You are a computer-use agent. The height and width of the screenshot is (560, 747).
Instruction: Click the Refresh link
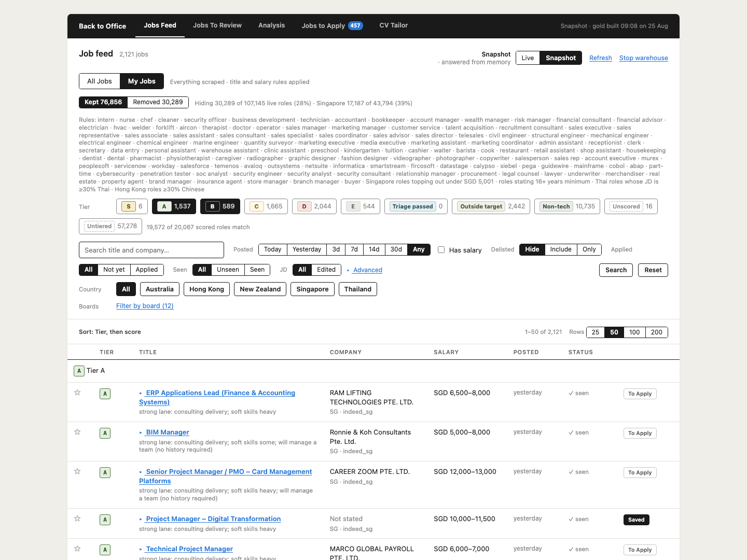601,58
